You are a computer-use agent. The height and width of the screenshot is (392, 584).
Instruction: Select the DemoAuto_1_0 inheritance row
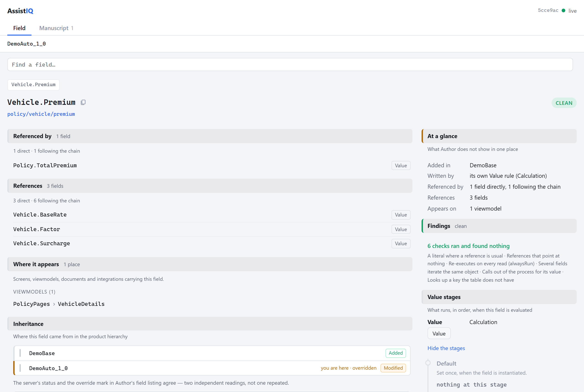click(x=212, y=368)
